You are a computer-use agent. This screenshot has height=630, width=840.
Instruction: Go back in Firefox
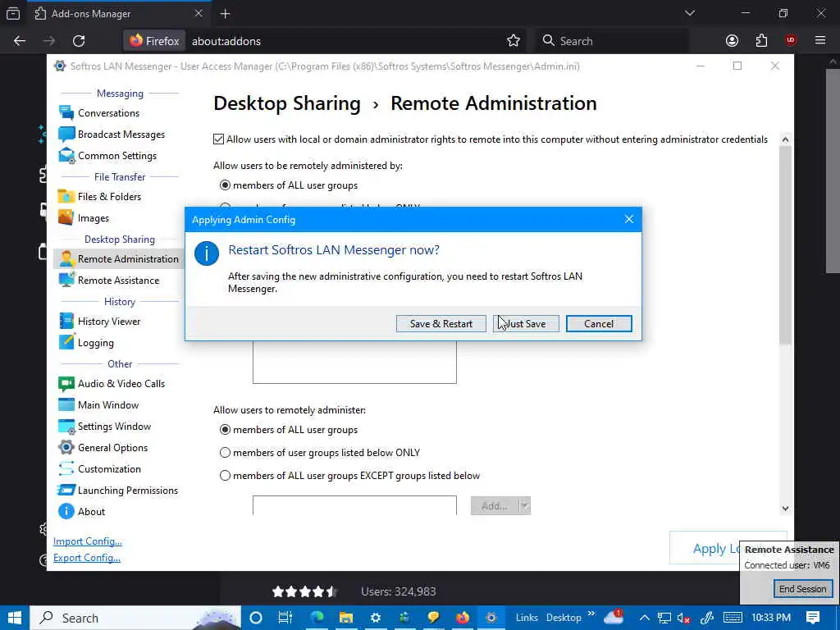coord(20,41)
